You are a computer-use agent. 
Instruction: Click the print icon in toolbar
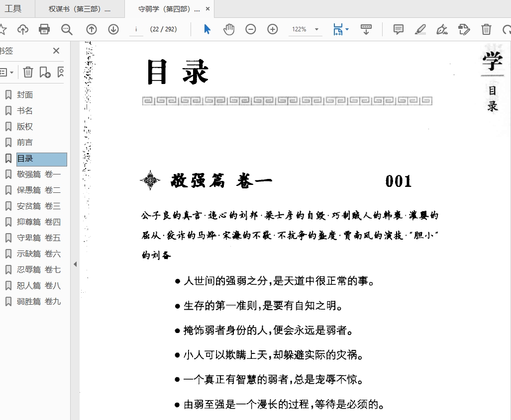(44, 29)
